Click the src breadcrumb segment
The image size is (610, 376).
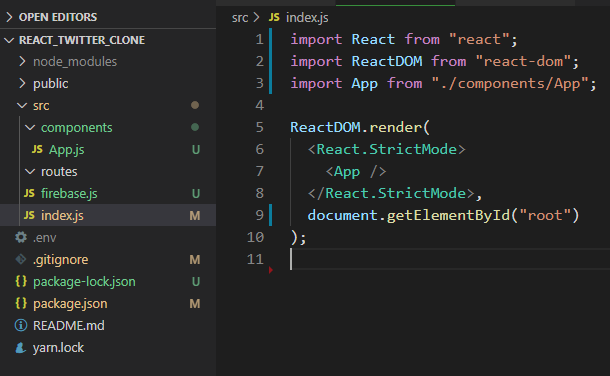(x=240, y=18)
